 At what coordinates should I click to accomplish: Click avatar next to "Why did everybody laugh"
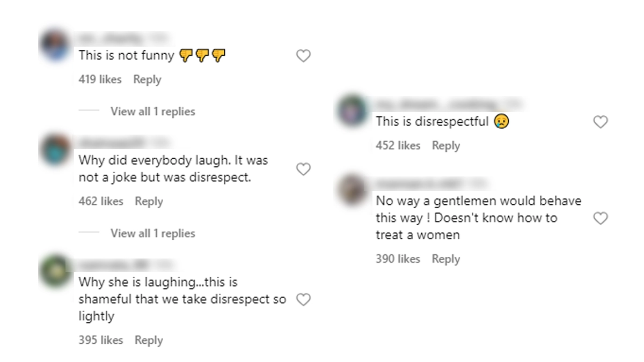pyautogui.click(x=55, y=149)
